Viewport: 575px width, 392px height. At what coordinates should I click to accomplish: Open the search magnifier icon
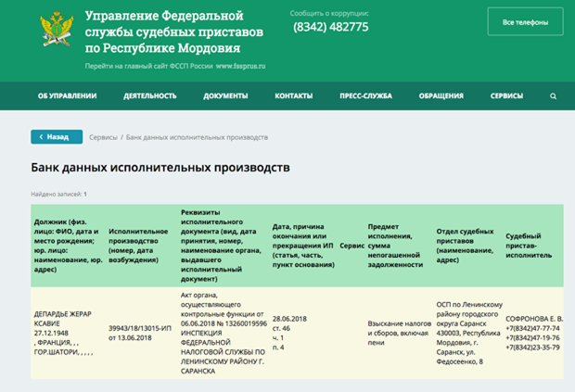[x=553, y=96]
